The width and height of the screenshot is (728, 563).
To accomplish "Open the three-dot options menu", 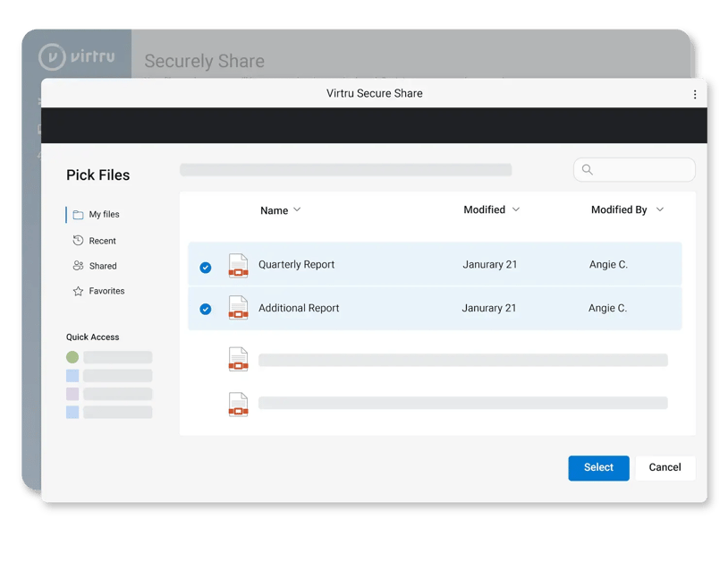I will click(696, 93).
